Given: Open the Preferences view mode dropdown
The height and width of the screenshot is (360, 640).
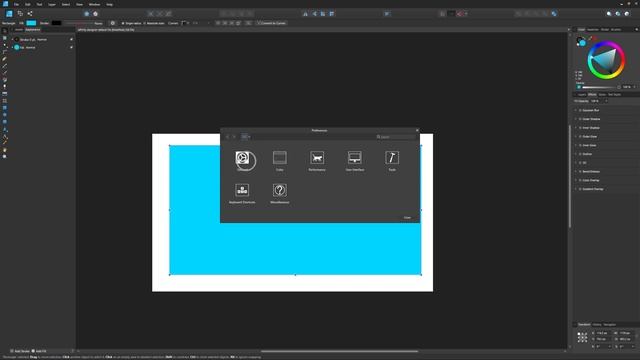Looking at the screenshot, I should tap(245, 137).
